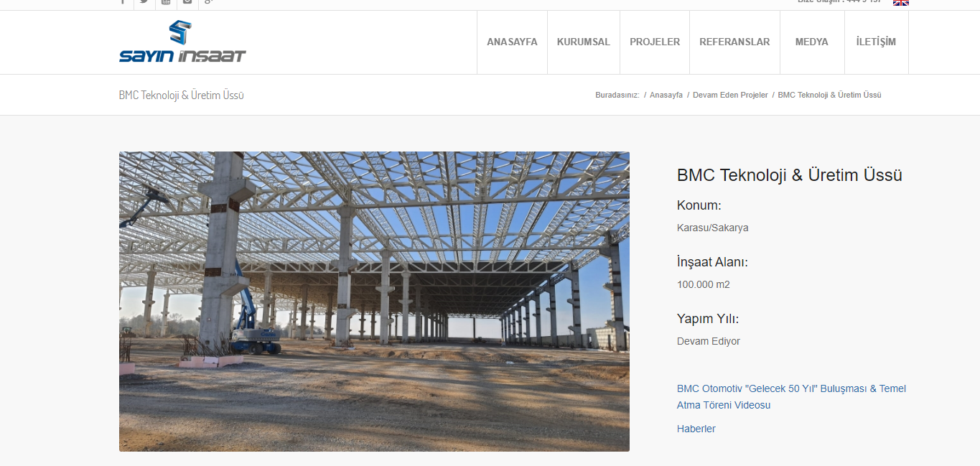Click the email envelope icon
The height and width of the screenshot is (466, 980).
coord(187,2)
